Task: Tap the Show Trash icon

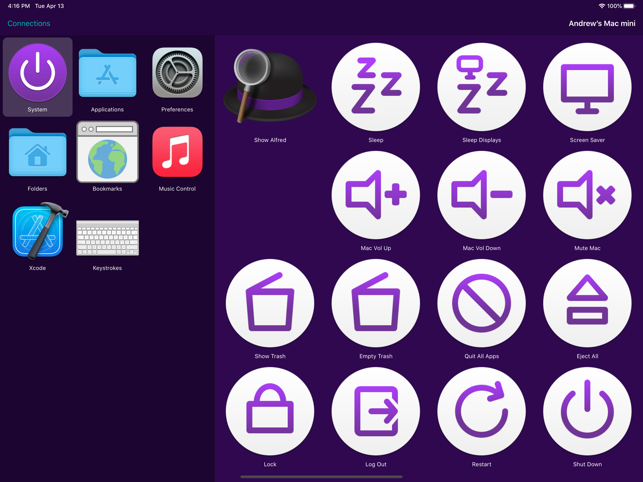Action: pyautogui.click(x=270, y=303)
